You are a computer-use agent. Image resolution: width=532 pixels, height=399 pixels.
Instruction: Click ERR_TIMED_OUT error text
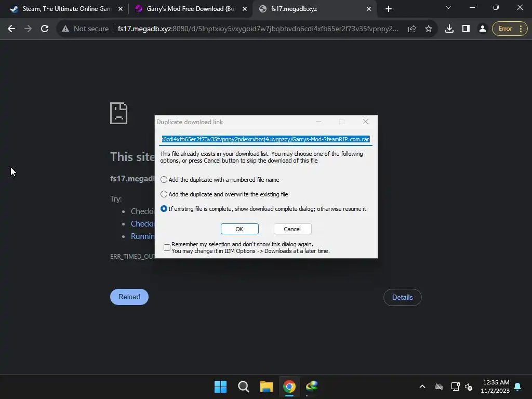(132, 257)
